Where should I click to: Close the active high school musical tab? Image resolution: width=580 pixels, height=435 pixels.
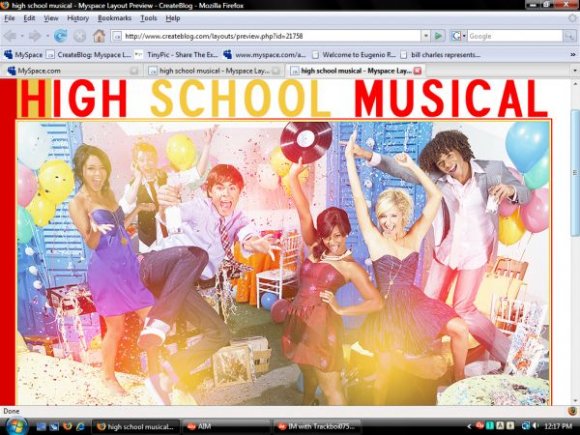coord(418,71)
